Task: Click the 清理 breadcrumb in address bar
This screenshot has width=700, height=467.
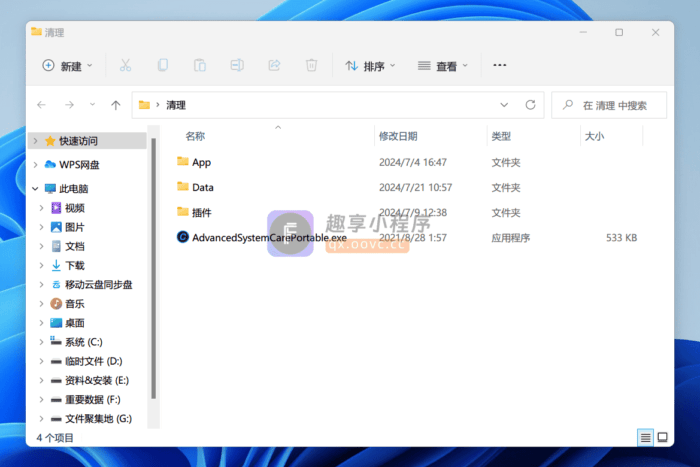Action: (x=176, y=105)
